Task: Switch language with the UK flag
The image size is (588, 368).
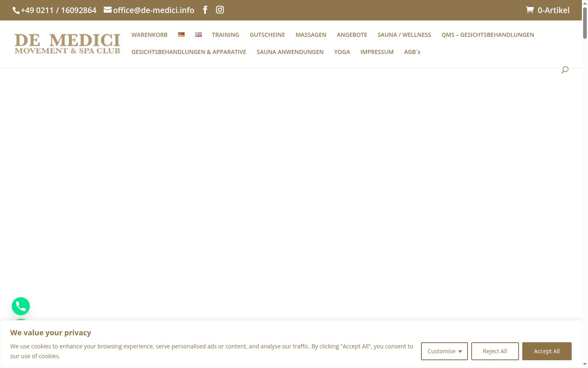Action: coord(198,35)
